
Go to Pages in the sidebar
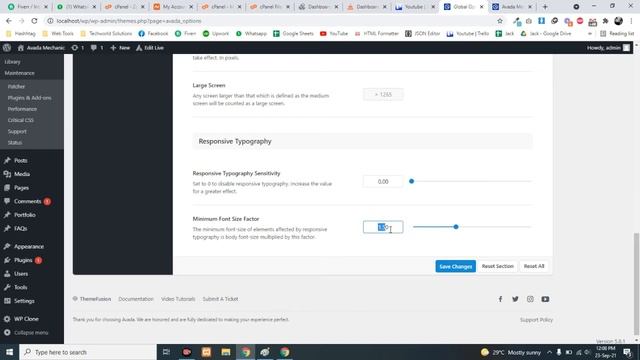pyautogui.click(x=21, y=188)
